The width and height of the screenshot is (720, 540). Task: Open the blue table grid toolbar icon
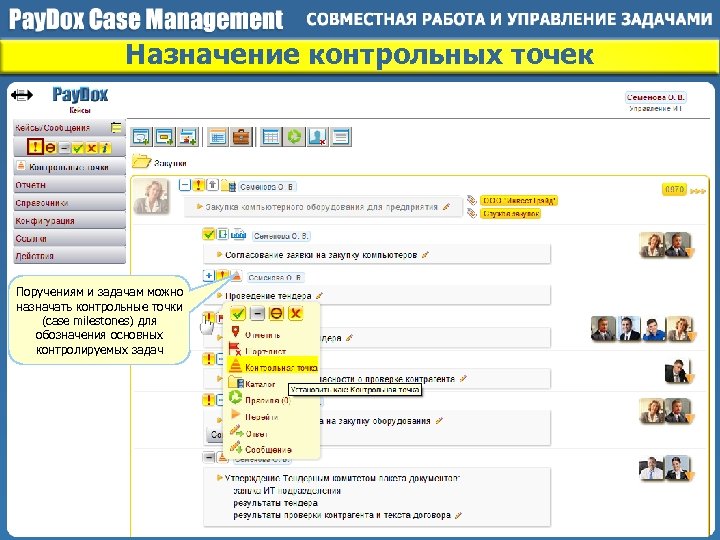tap(271, 137)
